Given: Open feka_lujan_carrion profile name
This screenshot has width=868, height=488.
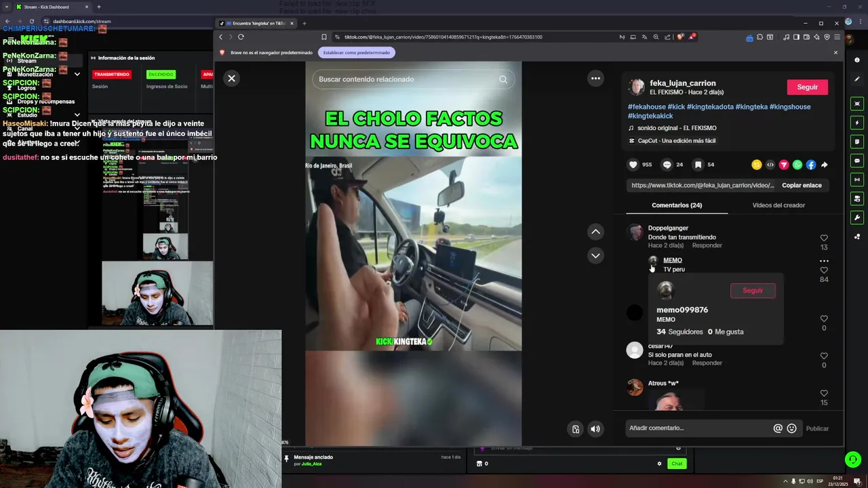Looking at the screenshot, I should pos(682,83).
